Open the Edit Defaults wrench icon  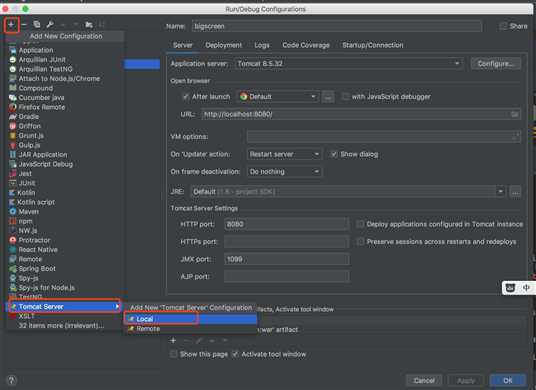pos(50,25)
